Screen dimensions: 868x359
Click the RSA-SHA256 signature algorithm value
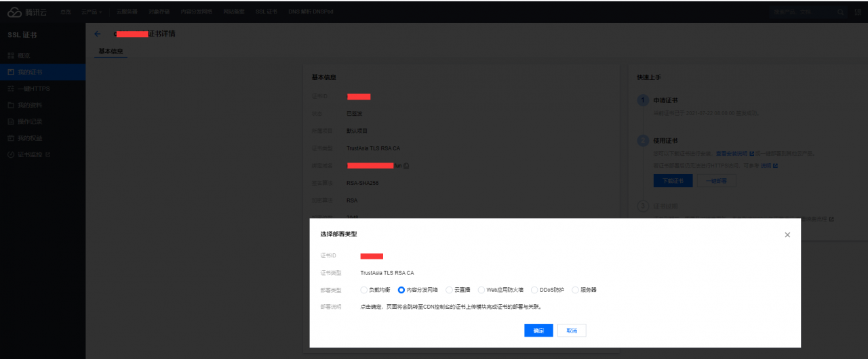click(x=363, y=183)
